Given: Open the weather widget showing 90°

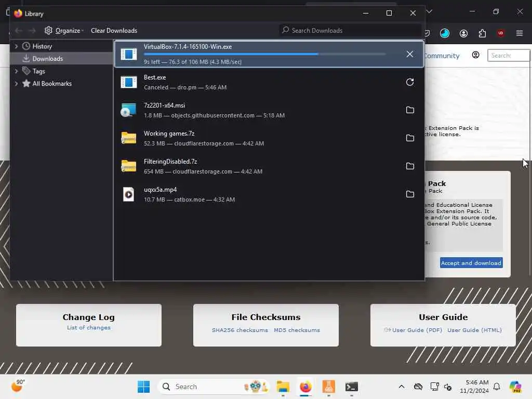Looking at the screenshot, I should coord(18,386).
